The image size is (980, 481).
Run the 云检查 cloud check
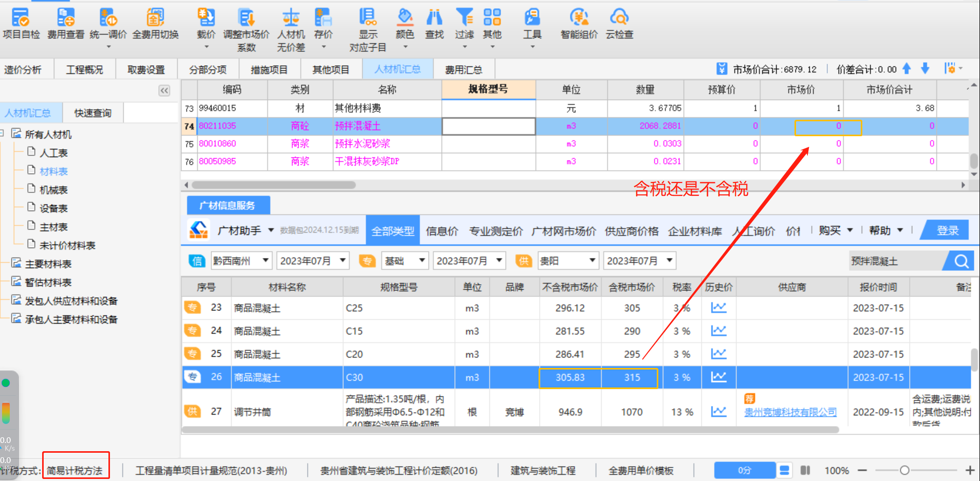[619, 24]
